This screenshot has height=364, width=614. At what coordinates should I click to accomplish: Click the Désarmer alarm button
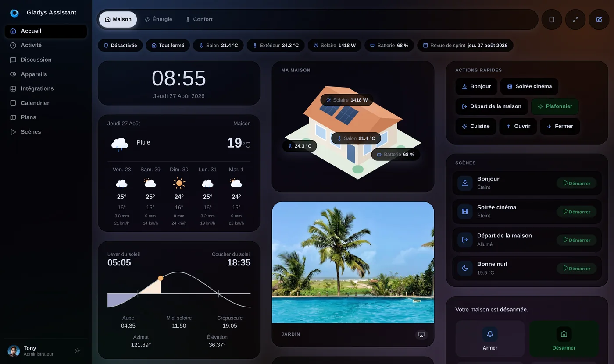point(564,339)
